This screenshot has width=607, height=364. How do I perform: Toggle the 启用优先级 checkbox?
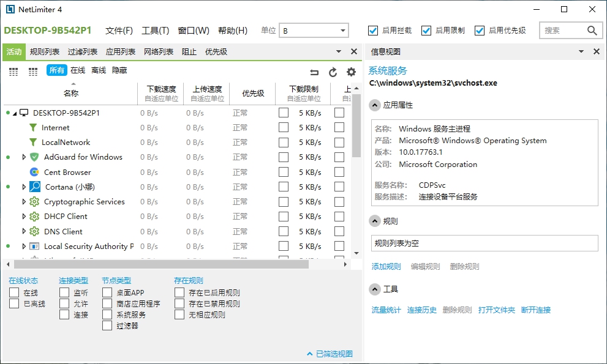[479, 31]
